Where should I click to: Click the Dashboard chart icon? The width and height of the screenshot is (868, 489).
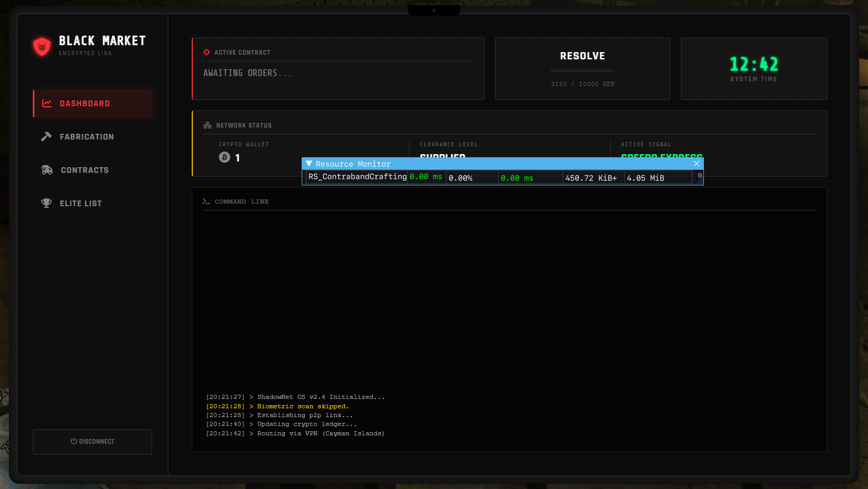point(47,104)
